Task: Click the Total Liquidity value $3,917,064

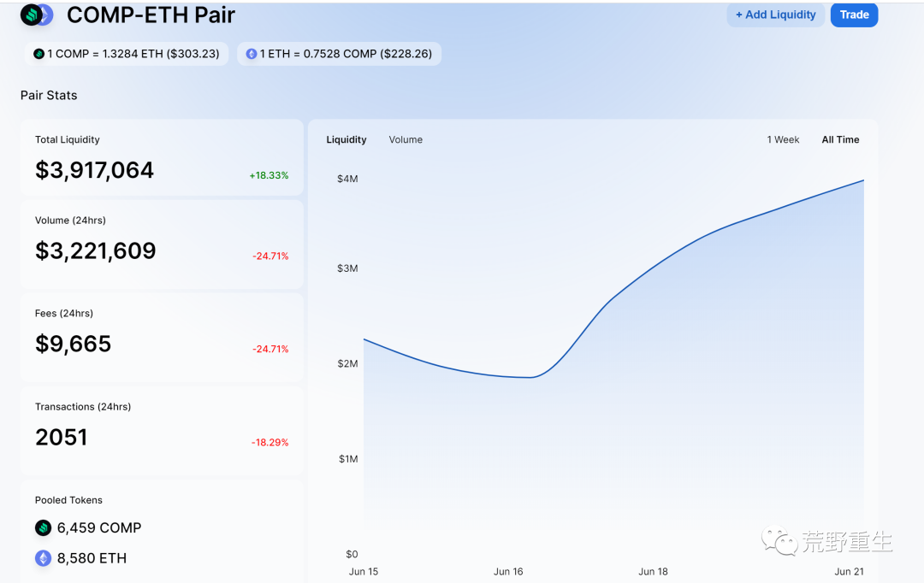Action: coord(94,170)
